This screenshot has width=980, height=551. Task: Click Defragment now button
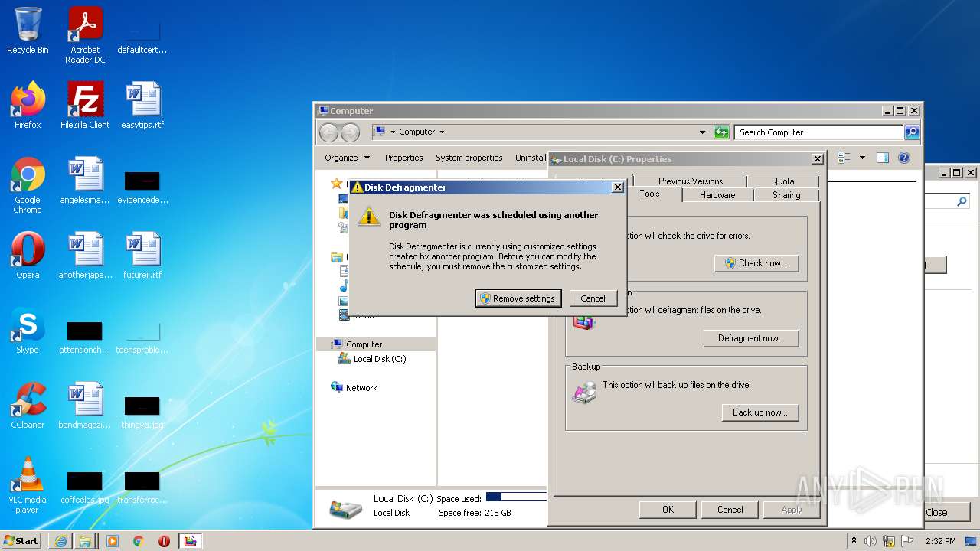750,338
